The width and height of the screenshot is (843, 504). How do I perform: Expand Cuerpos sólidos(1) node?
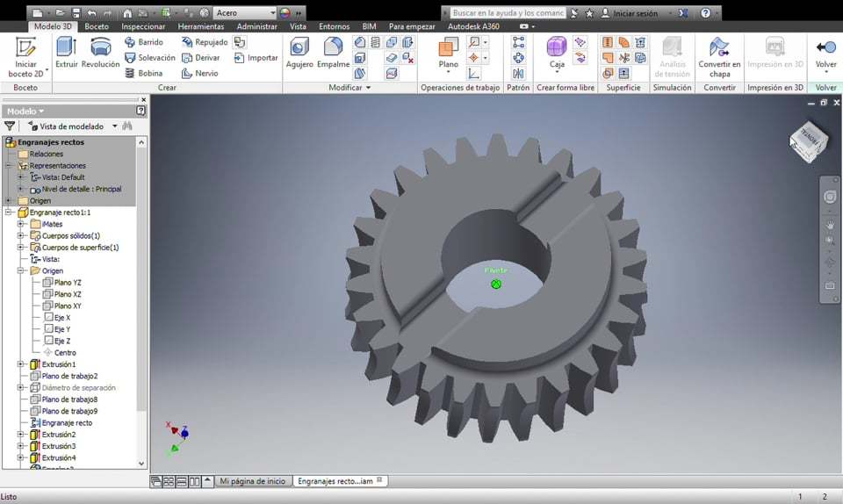pyautogui.click(x=20, y=235)
